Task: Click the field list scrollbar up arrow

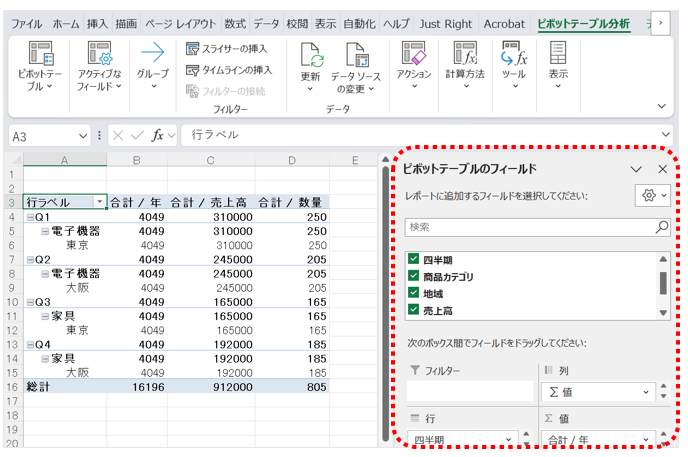Action: pyautogui.click(x=663, y=259)
